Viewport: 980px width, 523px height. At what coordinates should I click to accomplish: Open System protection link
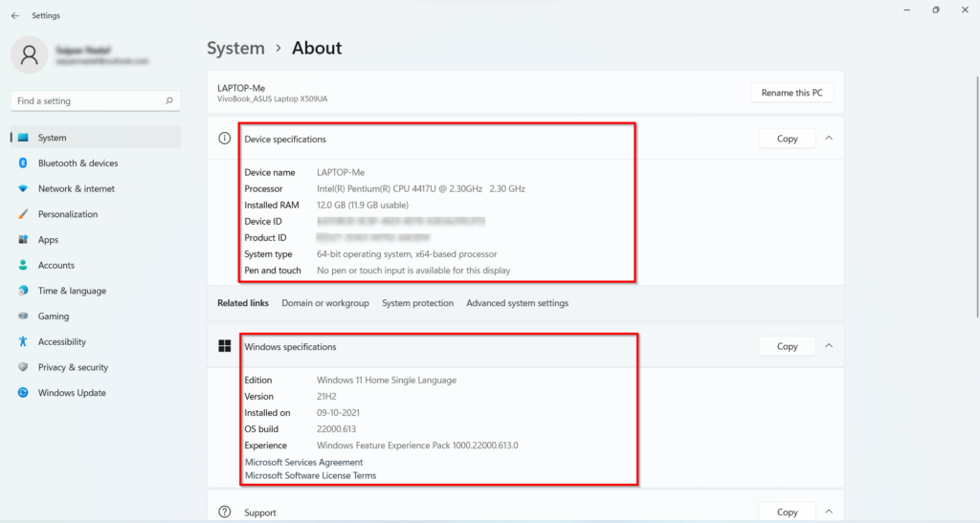tap(417, 303)
